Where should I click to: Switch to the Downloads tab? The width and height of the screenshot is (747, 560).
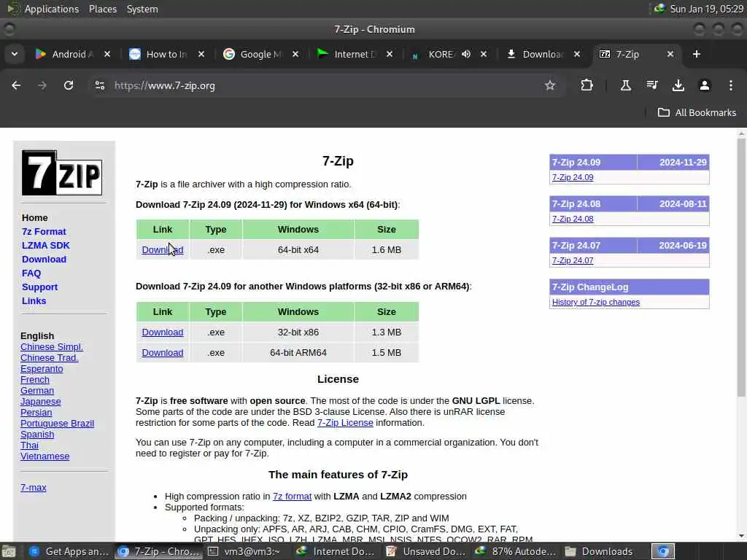(543, 54)
